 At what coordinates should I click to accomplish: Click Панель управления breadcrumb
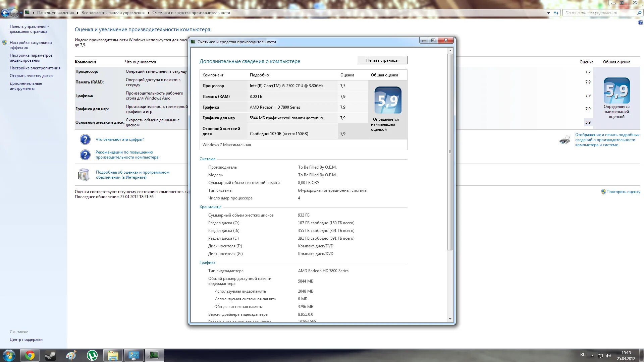click(55, 13)
